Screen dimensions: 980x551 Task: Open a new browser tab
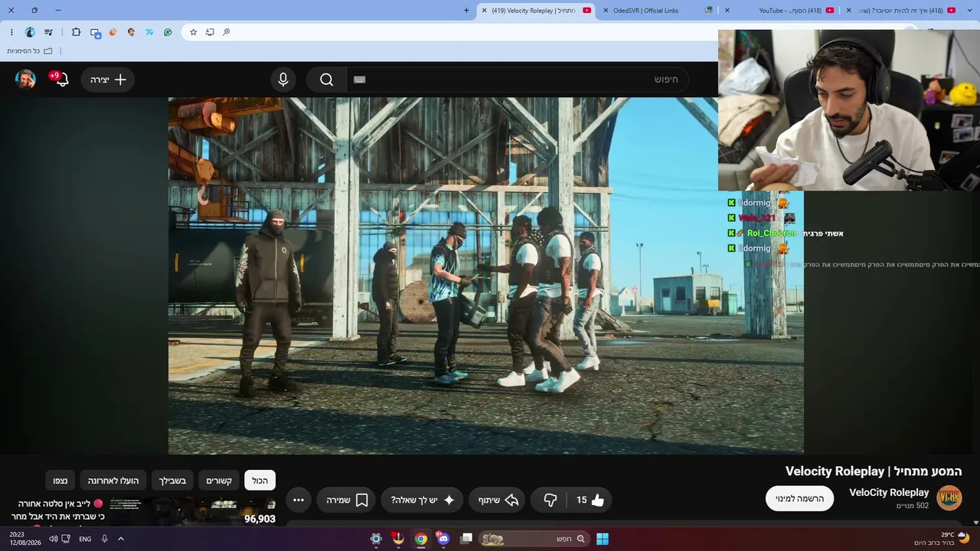(466, 10)
